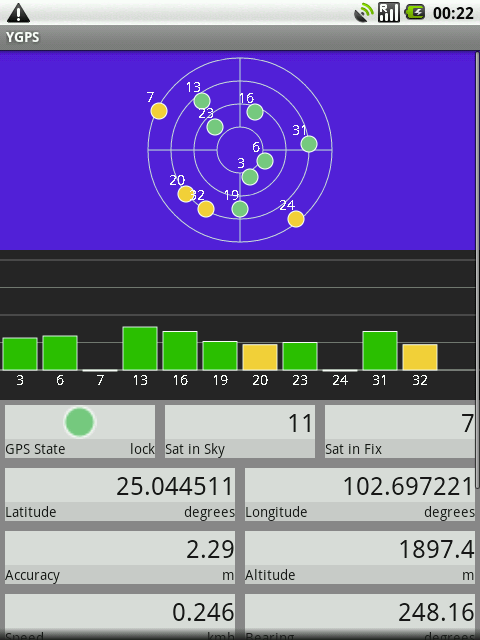The image size is (480, 640).
Task: Select satellite 31 on the sky plot
Action: coord(309,144)
